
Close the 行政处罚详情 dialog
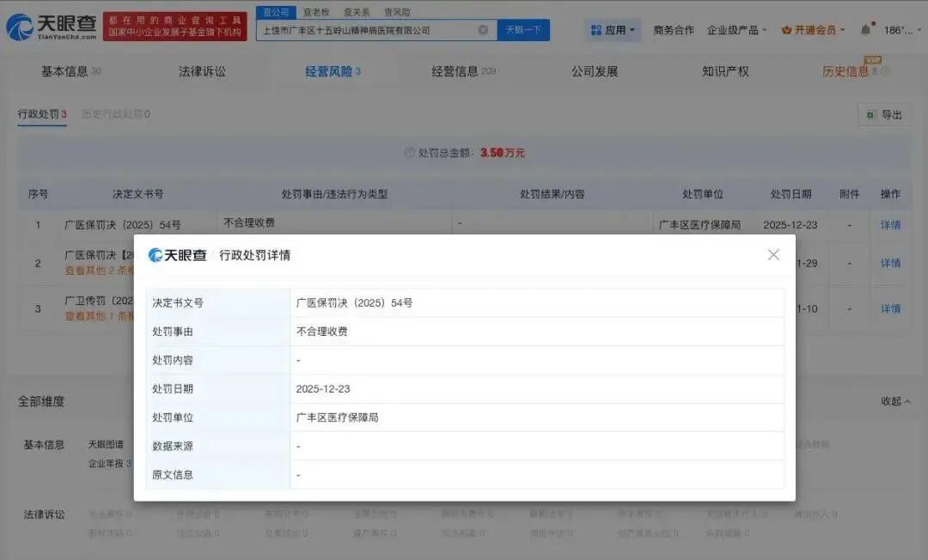773,255
